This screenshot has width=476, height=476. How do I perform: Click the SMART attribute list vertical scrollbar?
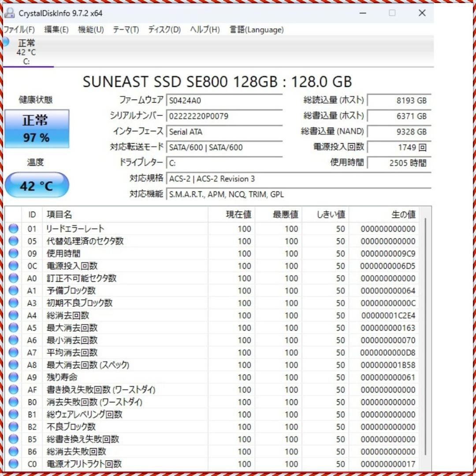click(425, 336)
